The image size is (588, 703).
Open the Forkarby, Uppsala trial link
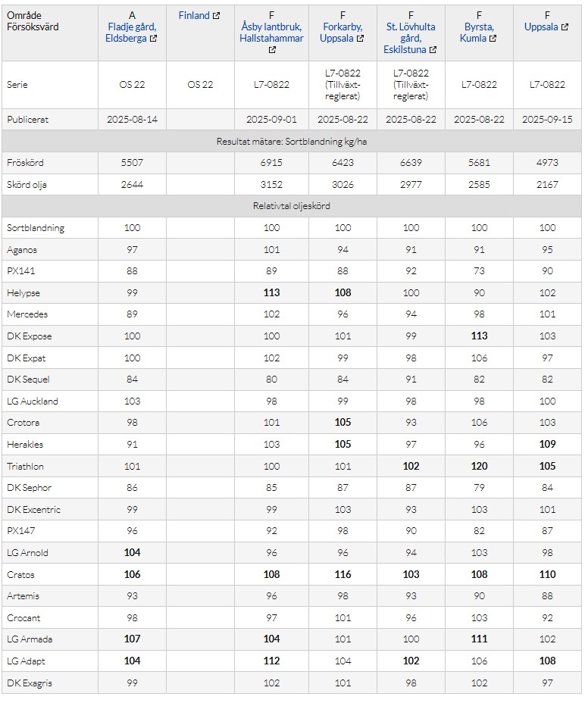[x=338, y=33]
